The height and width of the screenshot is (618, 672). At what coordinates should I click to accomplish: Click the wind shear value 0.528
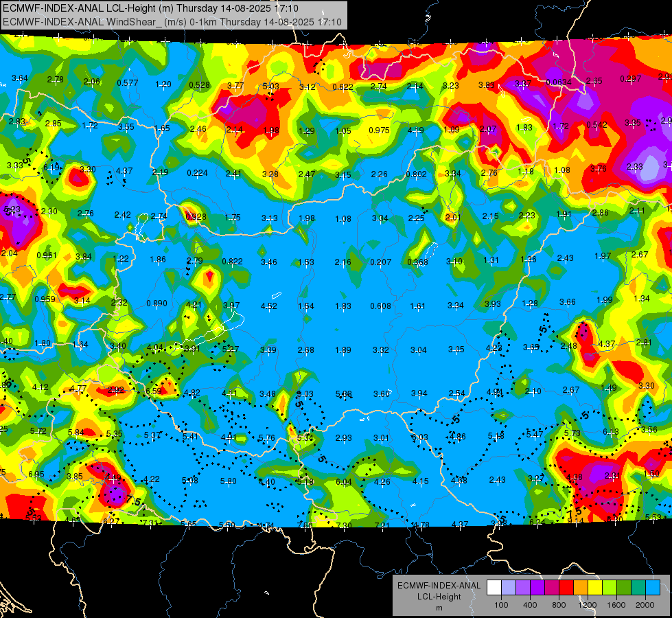tap(199, 85)
